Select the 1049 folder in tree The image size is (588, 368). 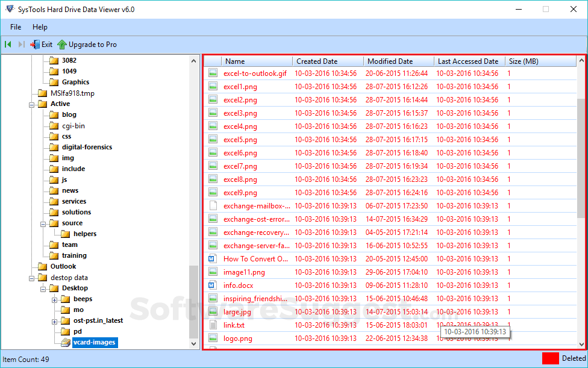pyautogui.click(x=69, y=71)
